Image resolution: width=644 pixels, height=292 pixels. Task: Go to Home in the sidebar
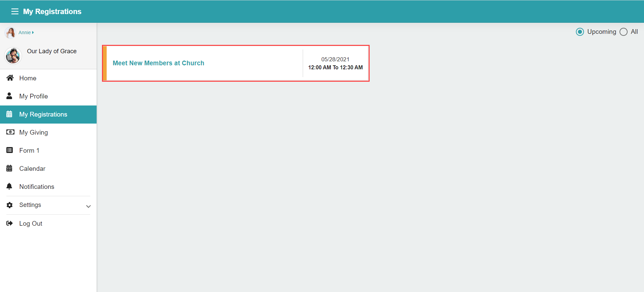[48, 78]
